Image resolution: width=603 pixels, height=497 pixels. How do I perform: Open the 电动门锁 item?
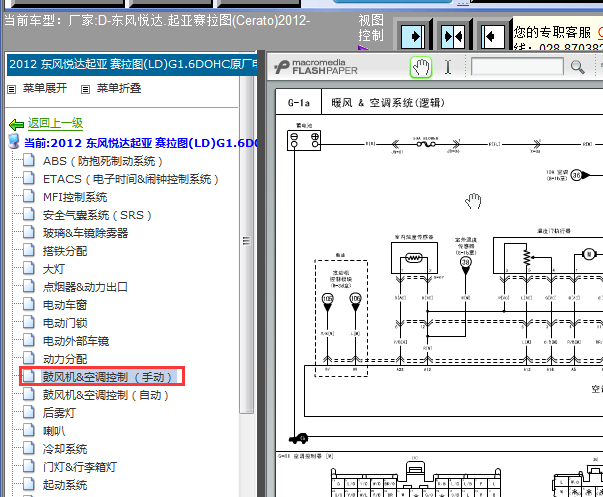click(x=65, y=323)
